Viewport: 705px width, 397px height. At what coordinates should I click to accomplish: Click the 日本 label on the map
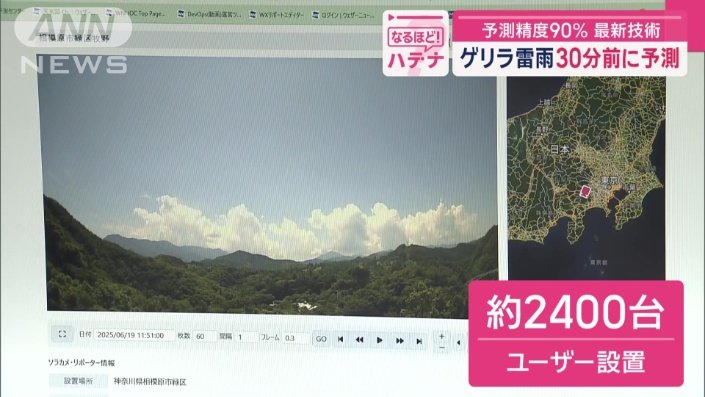pos(560,149)
